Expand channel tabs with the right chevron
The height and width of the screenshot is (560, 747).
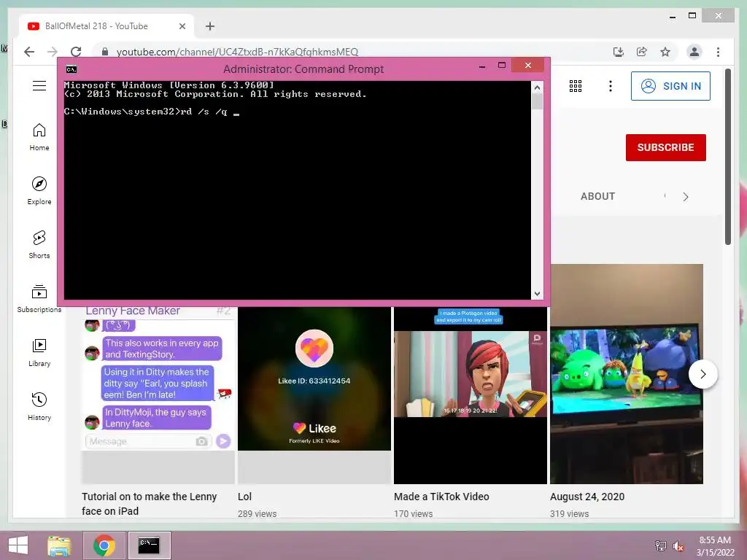[685, 197]
